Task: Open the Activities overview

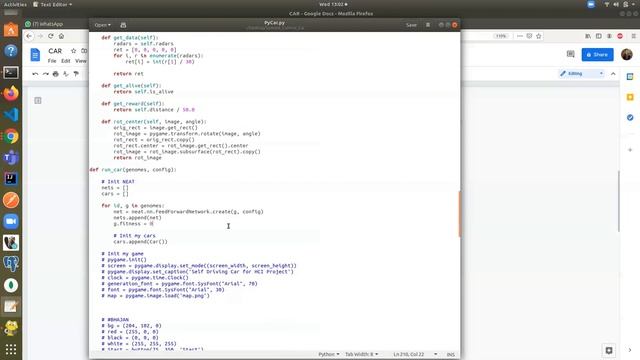Action: tap(15, 4)
